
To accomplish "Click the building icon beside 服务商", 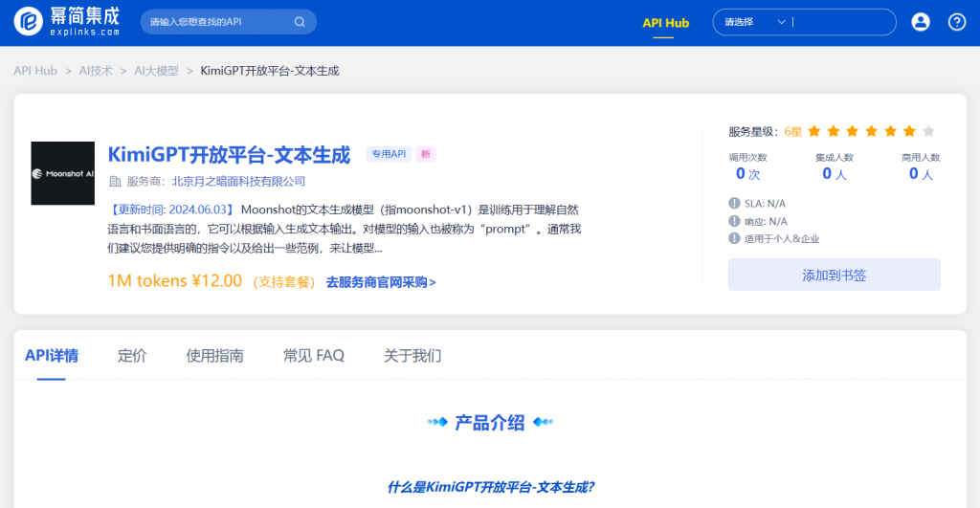I will point(115,181).
